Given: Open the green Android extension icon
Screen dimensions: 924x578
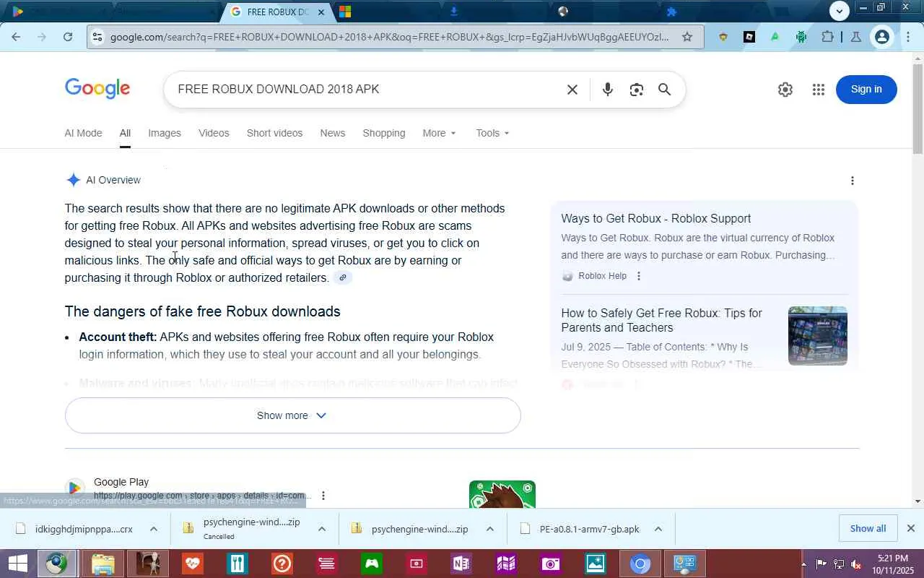Looking at the screenshot, I should click(x=801, y=37).
